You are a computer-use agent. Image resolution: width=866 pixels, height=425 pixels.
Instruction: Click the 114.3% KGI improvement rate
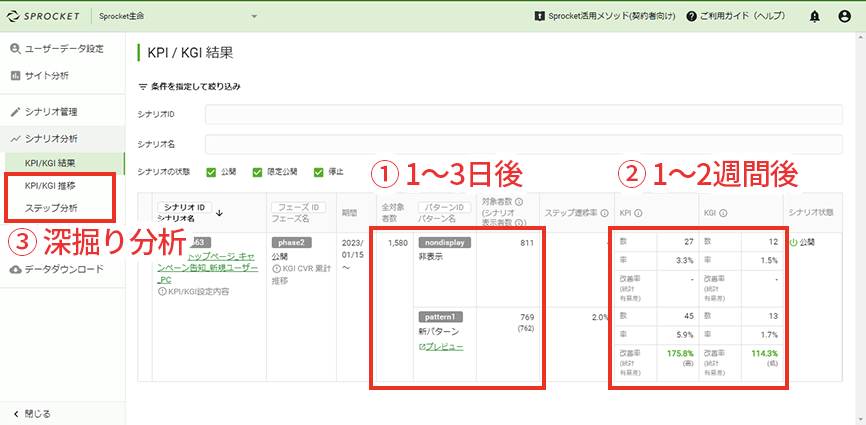point(765,353)
